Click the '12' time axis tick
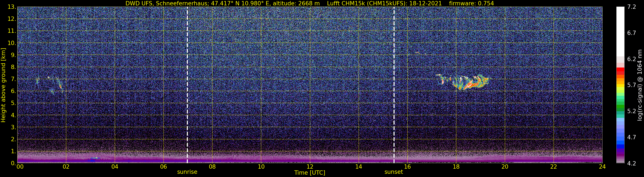This screenshot has height=177, width=644. pyautogui.click(x=310, y=167)
